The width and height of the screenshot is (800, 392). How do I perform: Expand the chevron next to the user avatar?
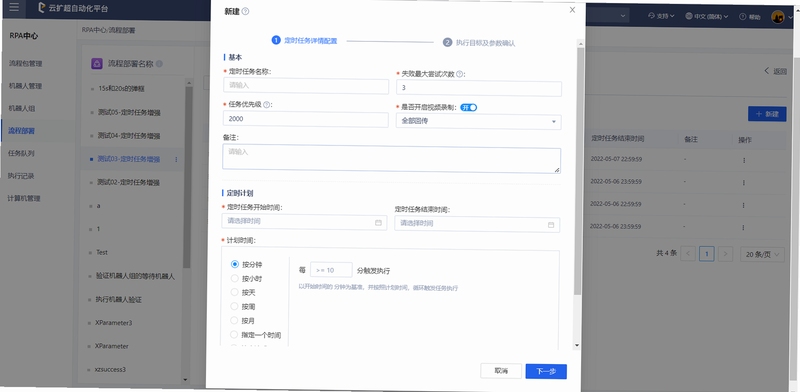coord(790,17)
